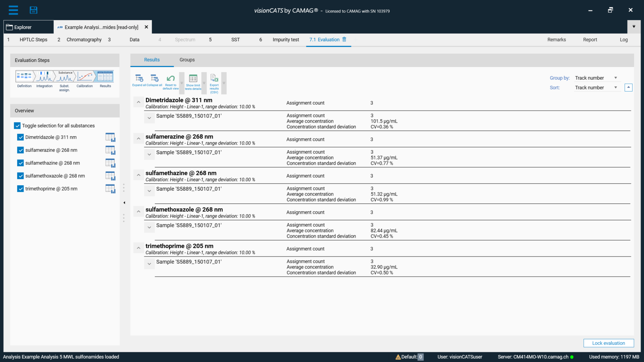Image resolution: width=644 pixels, height=362 pixels.
Task: Toggle selection for all substances
Action: pyautogui.click(x=17, y=126)
